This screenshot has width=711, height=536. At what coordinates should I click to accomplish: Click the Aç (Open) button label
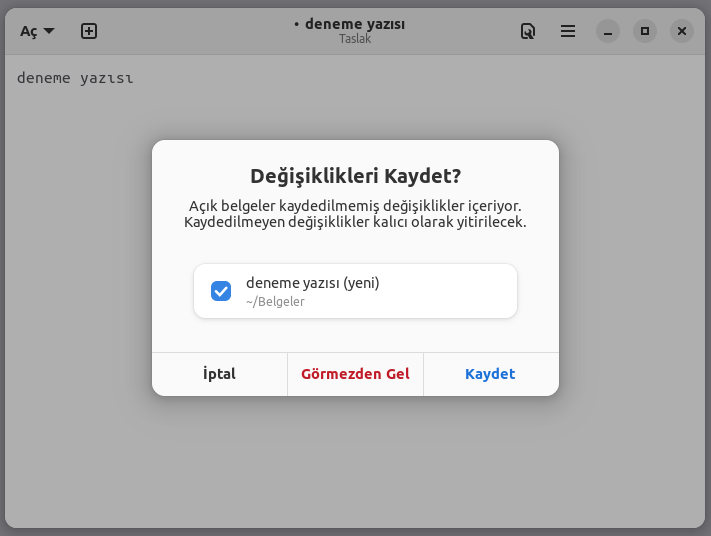[x=29, y=31]
